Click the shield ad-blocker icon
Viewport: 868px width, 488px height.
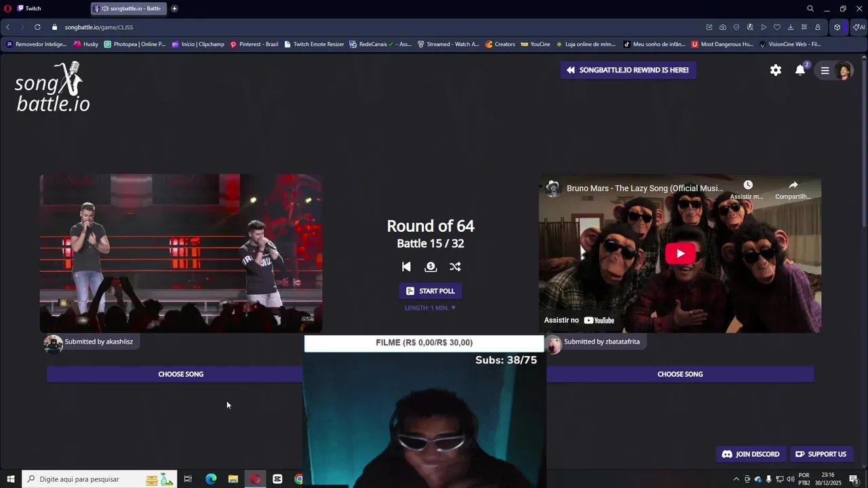click(736, 27)
